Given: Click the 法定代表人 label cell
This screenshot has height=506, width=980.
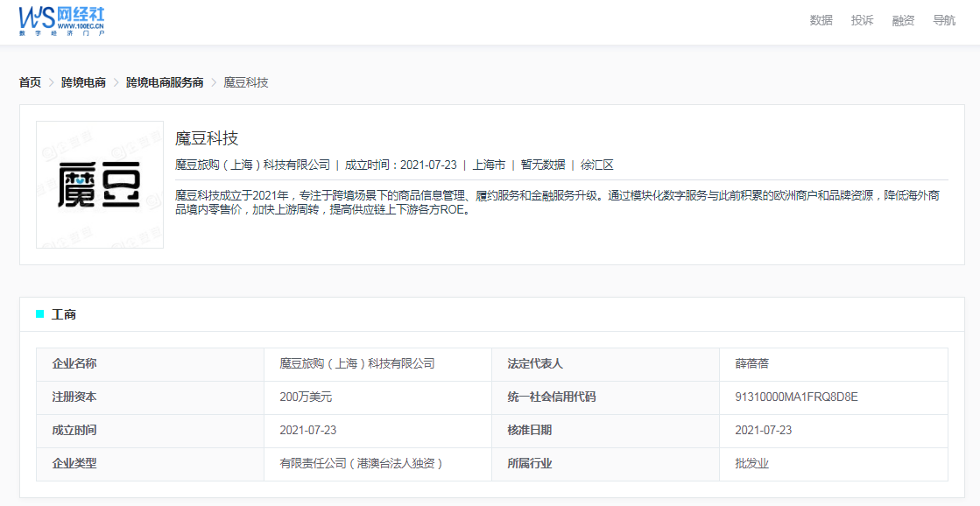Looking at the screenshot, I should point(606,364).
